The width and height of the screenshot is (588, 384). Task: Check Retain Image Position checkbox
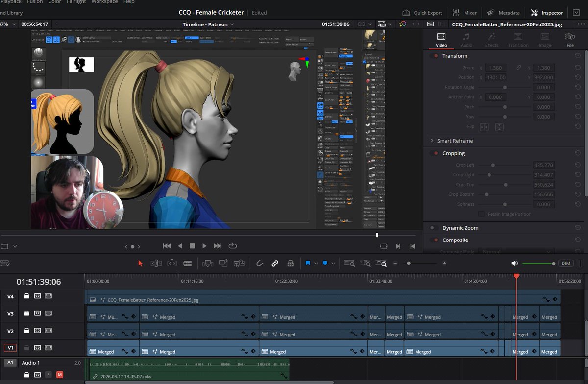point(481,214)
